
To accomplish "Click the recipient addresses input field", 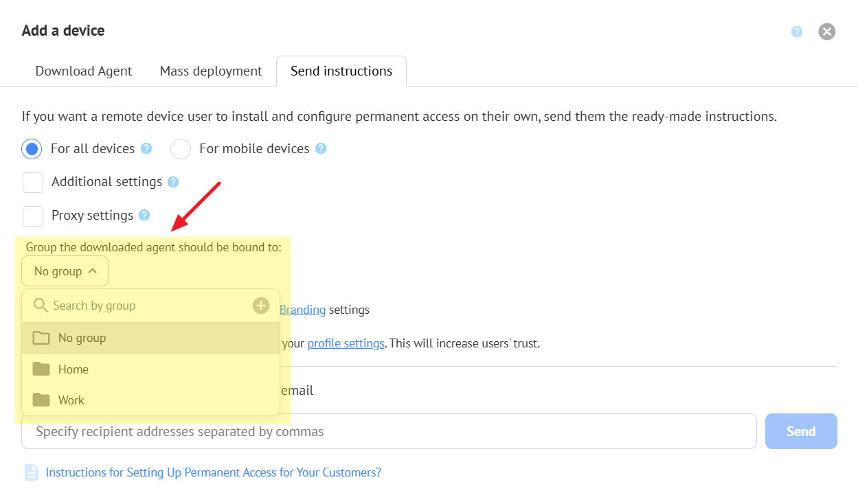I will pyautogui.click(x=389, y=431).
